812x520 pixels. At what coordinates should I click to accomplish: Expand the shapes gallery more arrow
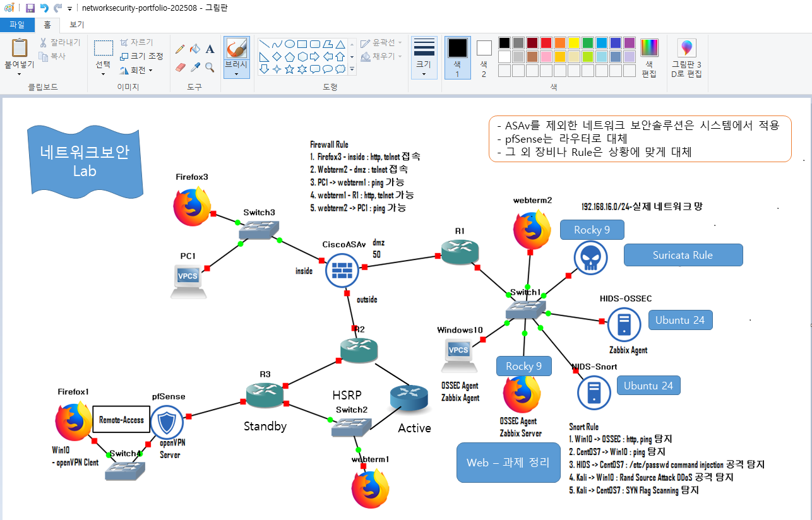click(x=352, y=69)
